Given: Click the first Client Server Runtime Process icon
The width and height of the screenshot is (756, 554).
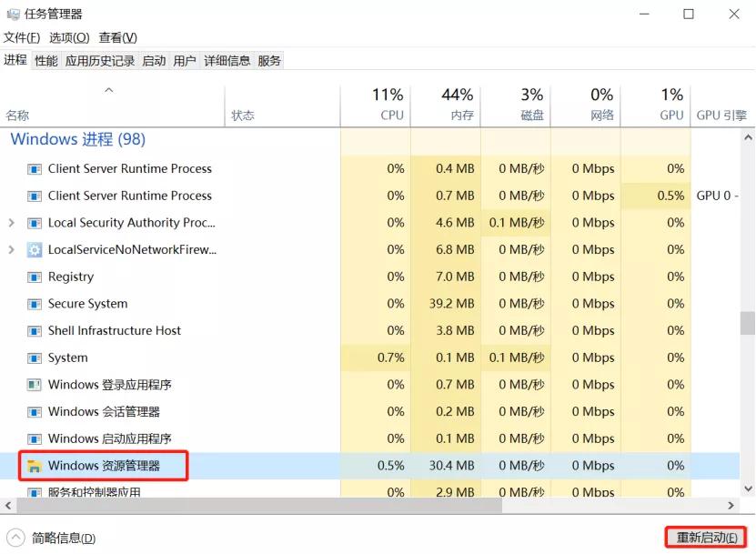Looking at the screenshot, I should point(35,168).
